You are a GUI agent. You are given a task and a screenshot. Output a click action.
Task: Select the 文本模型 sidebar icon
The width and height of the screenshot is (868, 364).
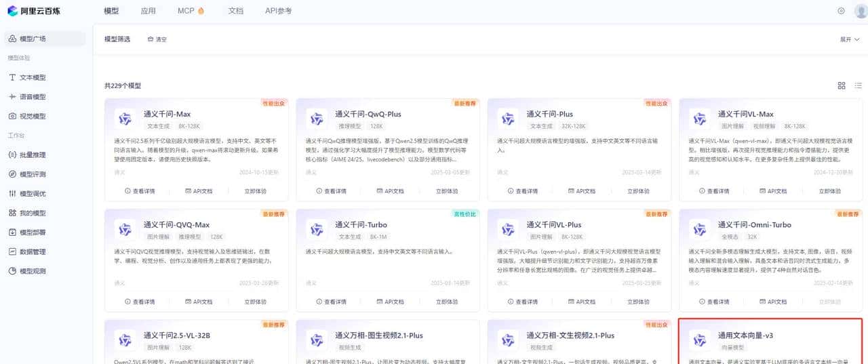(x=13, y=78)
